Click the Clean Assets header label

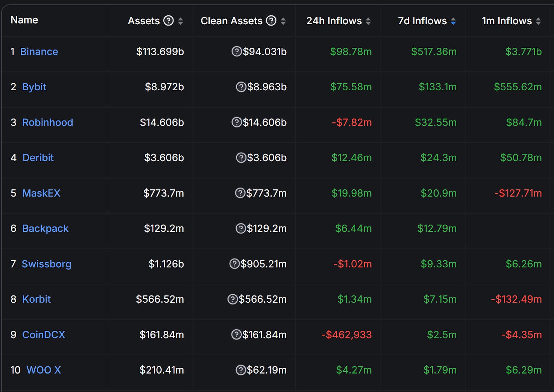coord(232,21)
